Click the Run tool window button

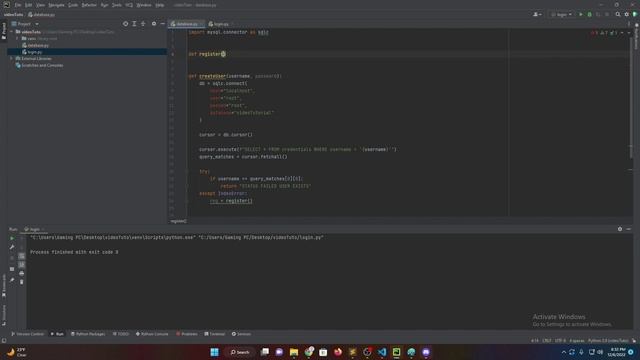click(57, 334)
